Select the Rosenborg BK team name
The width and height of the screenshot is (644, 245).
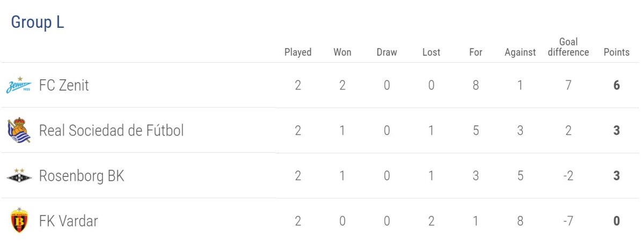point(82,176)
